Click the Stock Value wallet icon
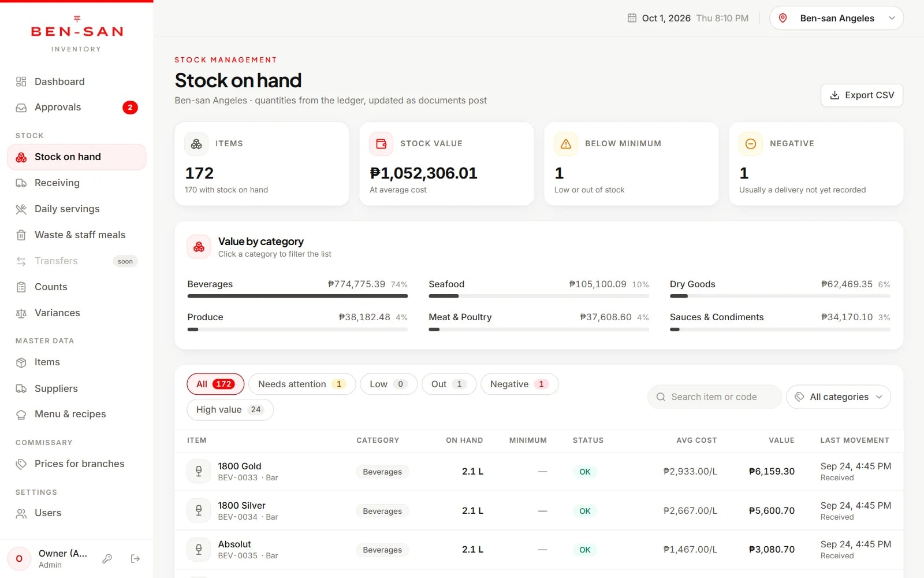This screenshot has width=924, height=578. point(381,144)
